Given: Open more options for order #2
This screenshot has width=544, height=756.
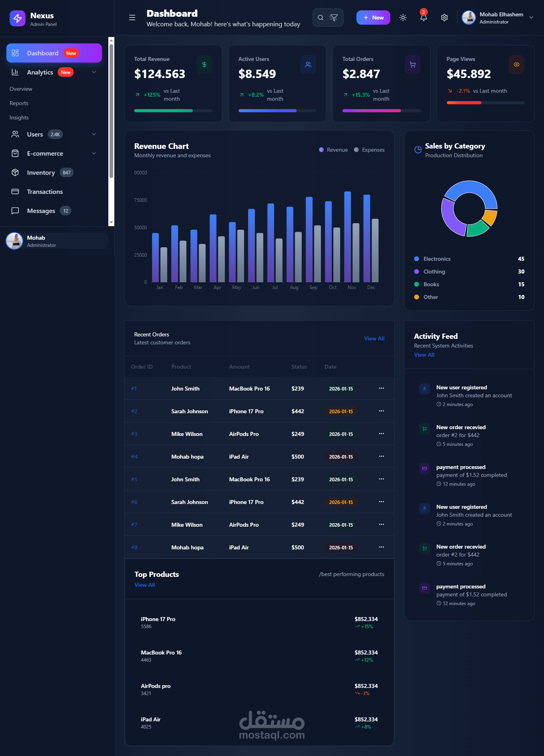Looking at the screenshot, I should [x=382, y=411].
